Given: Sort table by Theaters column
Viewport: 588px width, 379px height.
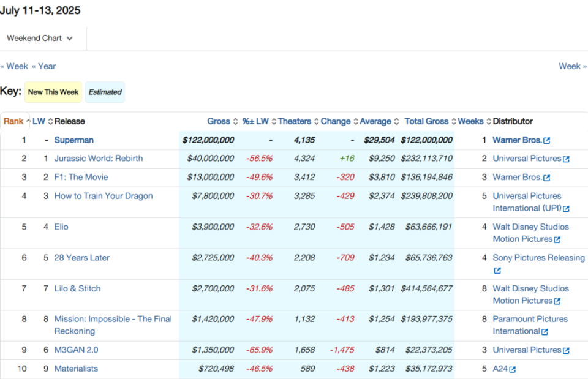Looking at the screenshot, I should (298, 121).
